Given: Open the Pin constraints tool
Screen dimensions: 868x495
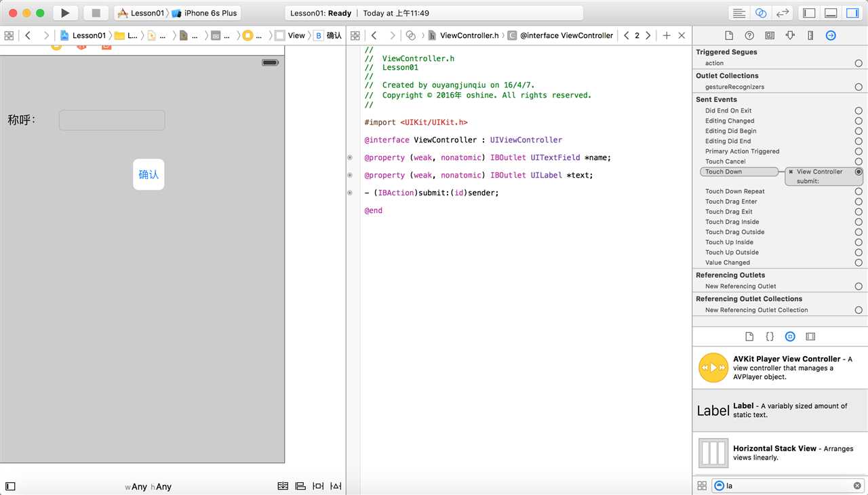Looking at the screenshot, I should [318, 486].
